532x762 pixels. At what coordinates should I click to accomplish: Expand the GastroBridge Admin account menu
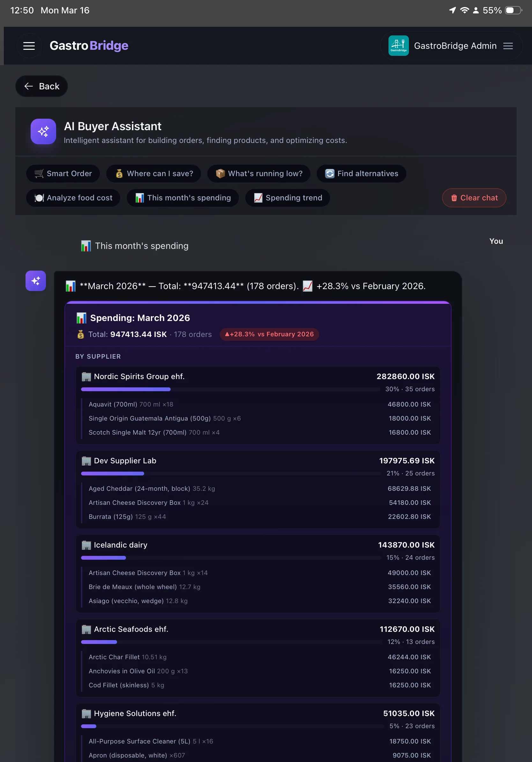[x=508, y=46]
